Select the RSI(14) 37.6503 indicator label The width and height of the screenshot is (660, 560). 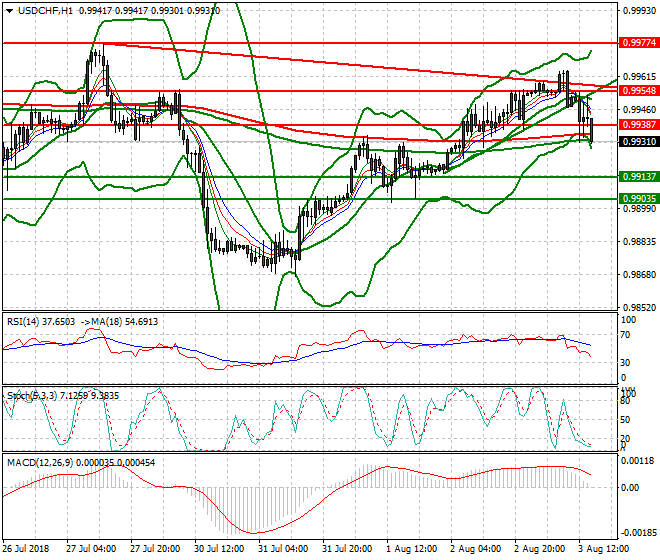coord(41,322)
